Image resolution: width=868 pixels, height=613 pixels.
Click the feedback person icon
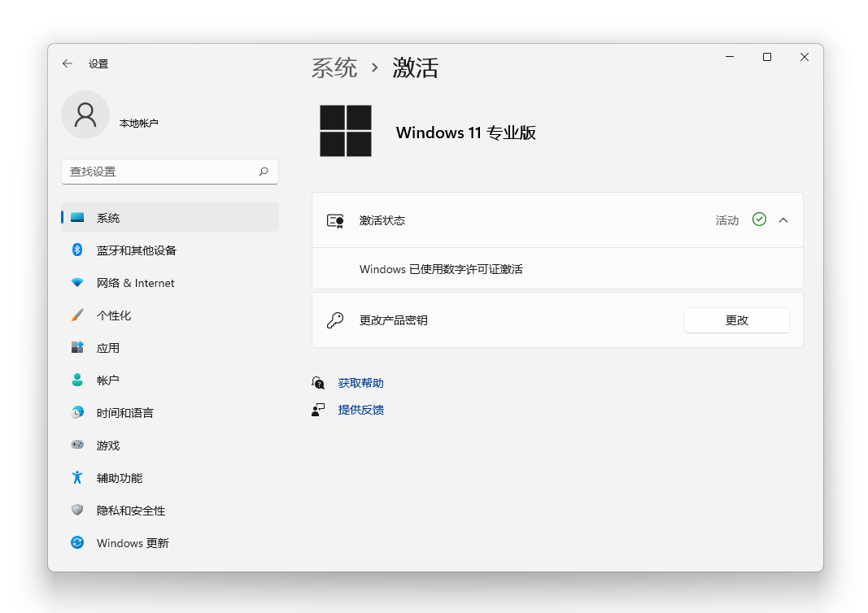point(318,410)
